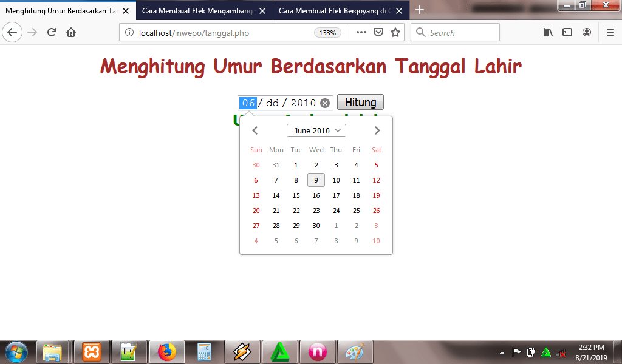
Task: Select the 2010 year field in date input
Action: [x=303, y=103]
